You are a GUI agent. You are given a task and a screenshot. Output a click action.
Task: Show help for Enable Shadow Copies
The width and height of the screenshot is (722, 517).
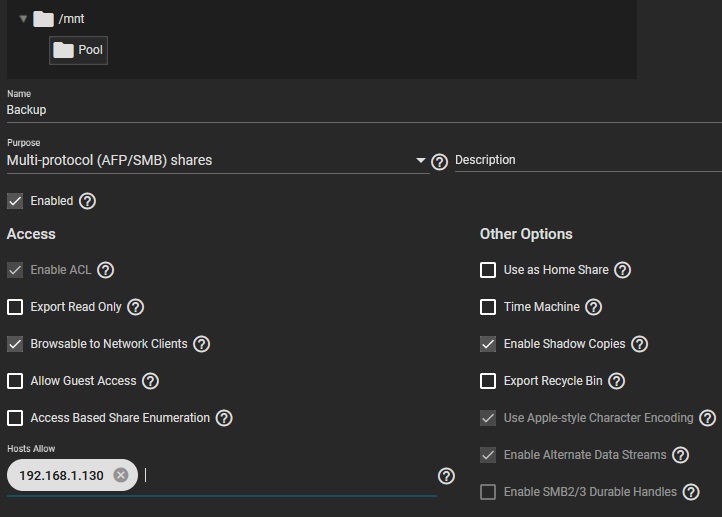point(639,344)
